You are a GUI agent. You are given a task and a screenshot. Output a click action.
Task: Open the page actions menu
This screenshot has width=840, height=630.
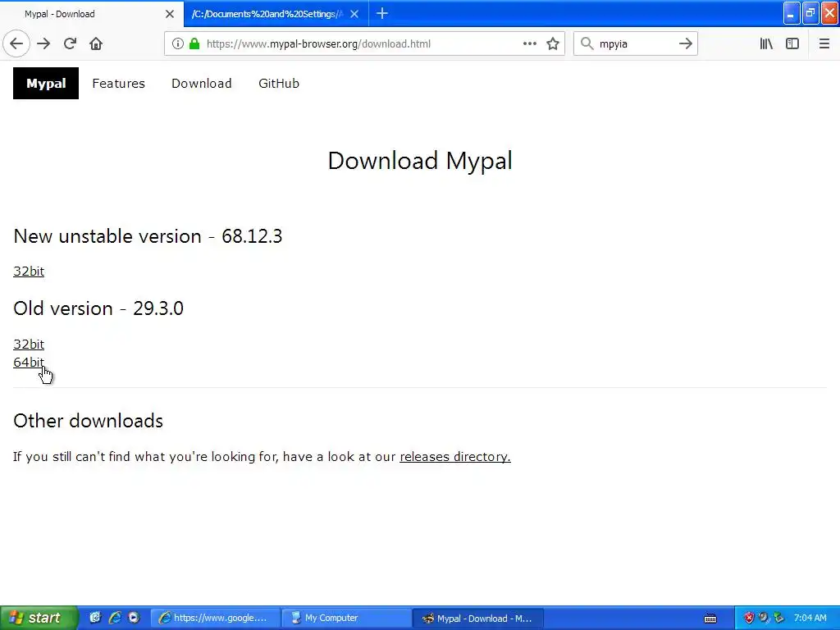529,44
